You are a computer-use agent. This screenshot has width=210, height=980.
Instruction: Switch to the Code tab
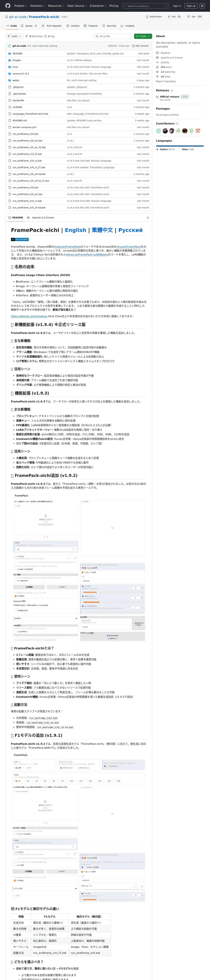click(11, 26)
